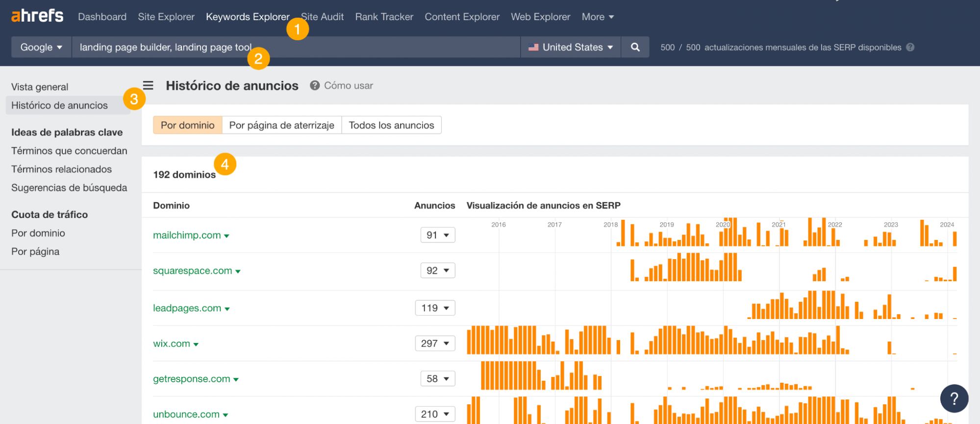Open leadpages.com ads count dropdown 119
980x424 pixels.
click(435, 308)
